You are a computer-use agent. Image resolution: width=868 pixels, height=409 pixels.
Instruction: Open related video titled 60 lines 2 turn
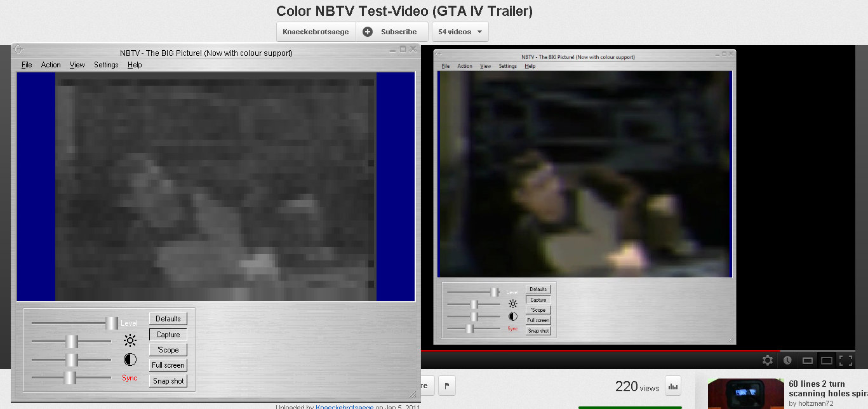pyautogui.click(x=827, y=388)
